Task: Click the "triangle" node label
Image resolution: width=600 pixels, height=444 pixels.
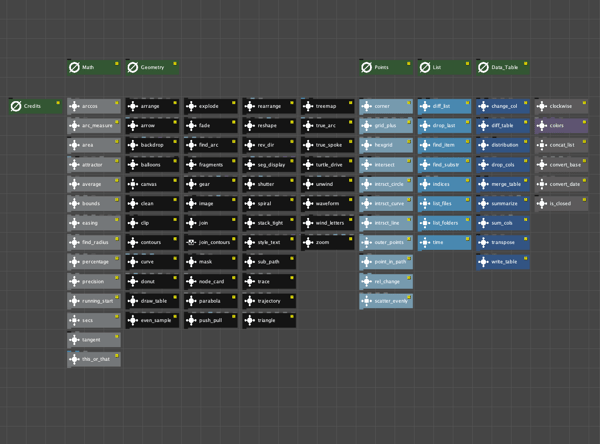Action: [266, 320]
